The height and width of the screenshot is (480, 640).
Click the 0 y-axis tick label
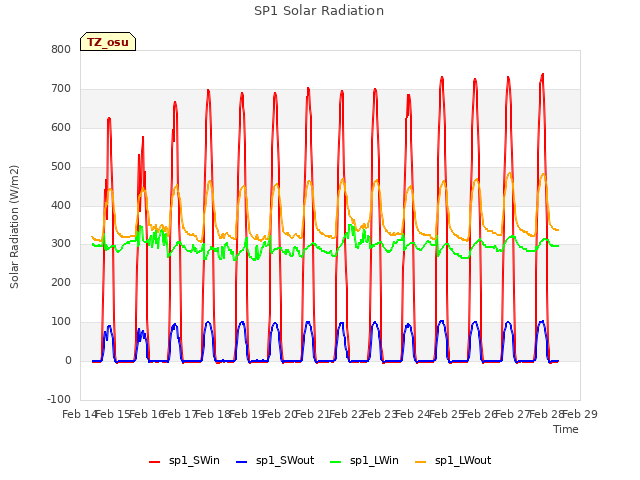[x=68, y=361]
